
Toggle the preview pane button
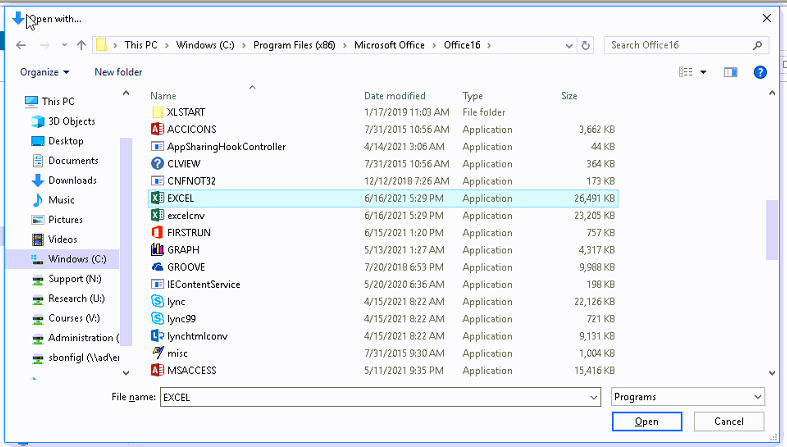[x=731, y=72]
